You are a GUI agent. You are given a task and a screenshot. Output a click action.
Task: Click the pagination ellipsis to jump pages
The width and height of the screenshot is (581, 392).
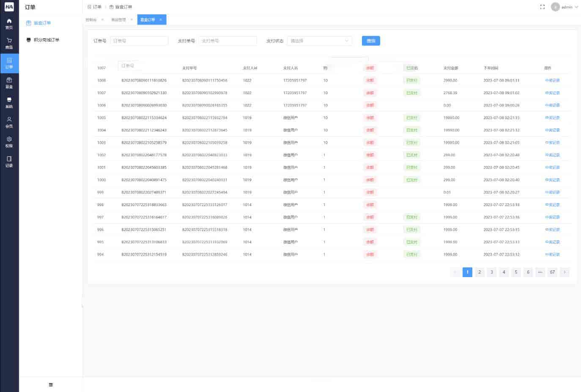(x=540, y=272)
